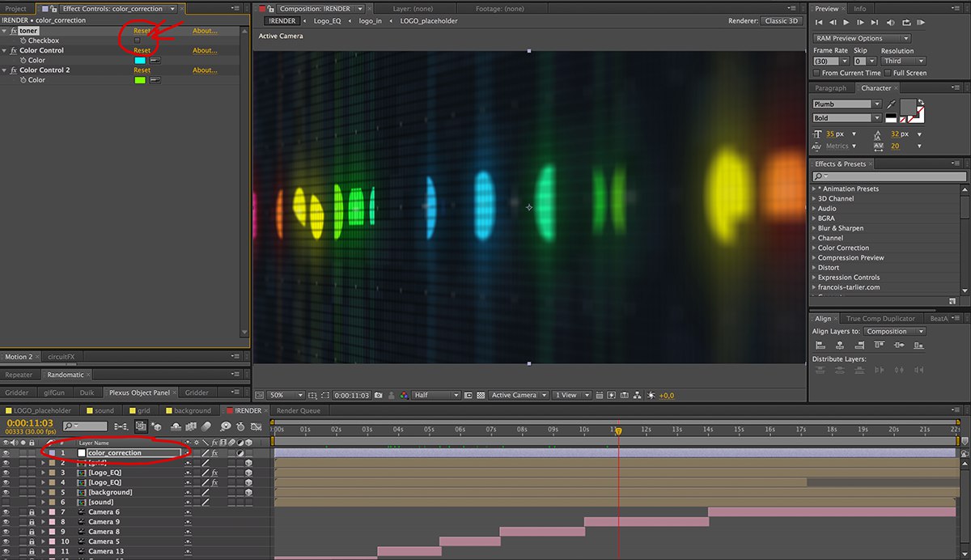Toggle the transparency grid button
Image resolution: width=971 pixels, height=560 pixels.
tap(481, 395)
